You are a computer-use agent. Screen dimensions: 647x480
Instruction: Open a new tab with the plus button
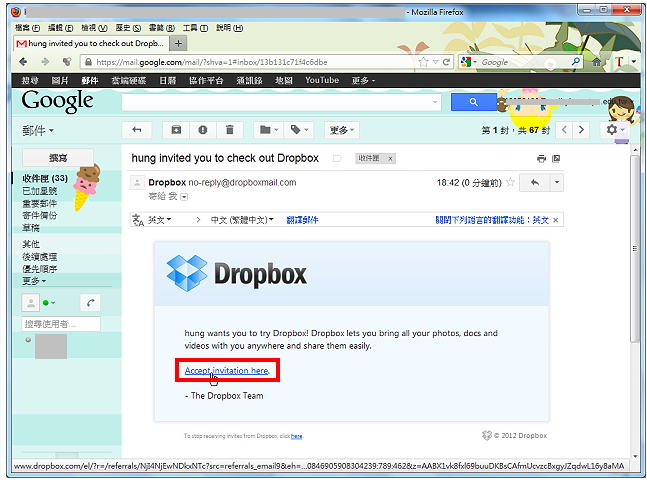pos(178,43)
